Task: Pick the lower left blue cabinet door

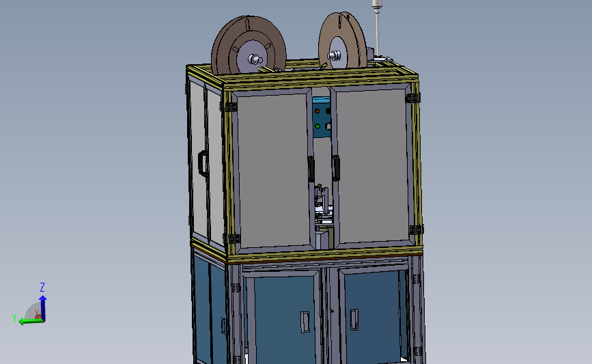Action: pos(284,319)
